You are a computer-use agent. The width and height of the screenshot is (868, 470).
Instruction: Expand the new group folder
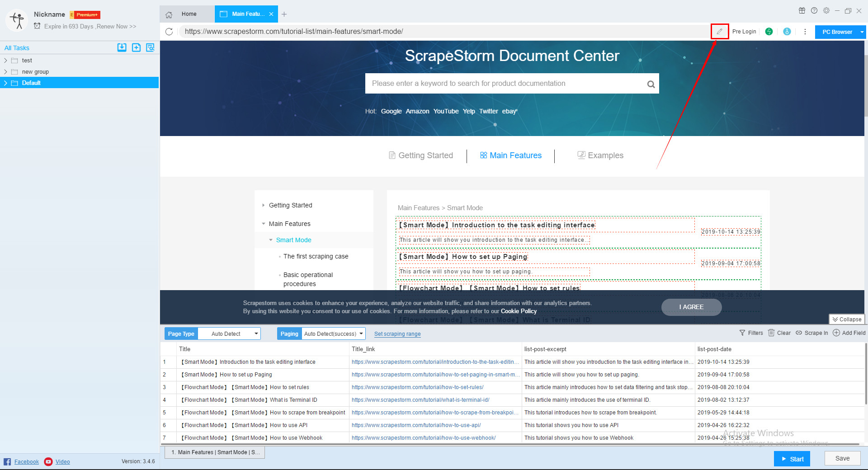[x=5, y=72]
